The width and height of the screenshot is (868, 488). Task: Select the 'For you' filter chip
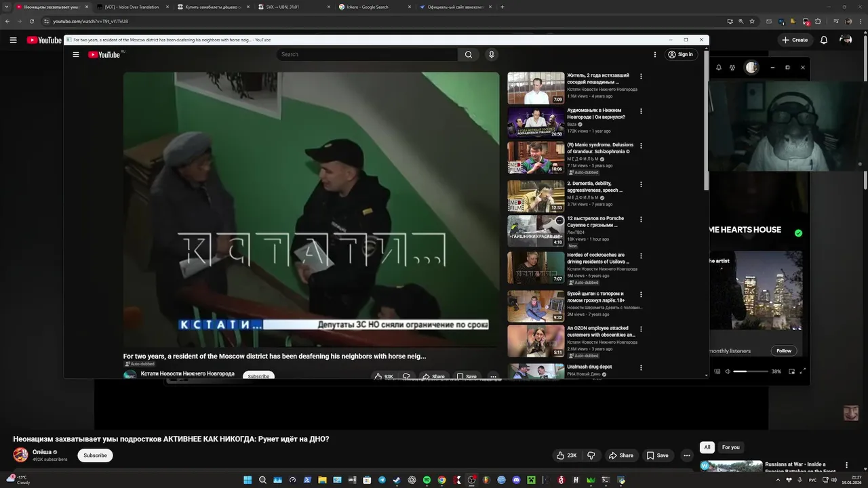(731, 447)
